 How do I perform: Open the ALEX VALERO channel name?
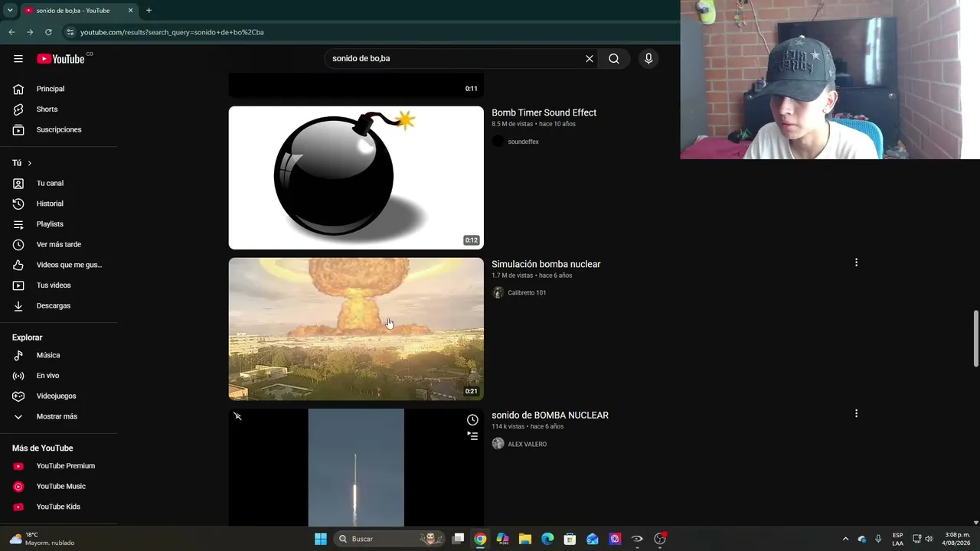click(x=527, y=445)
